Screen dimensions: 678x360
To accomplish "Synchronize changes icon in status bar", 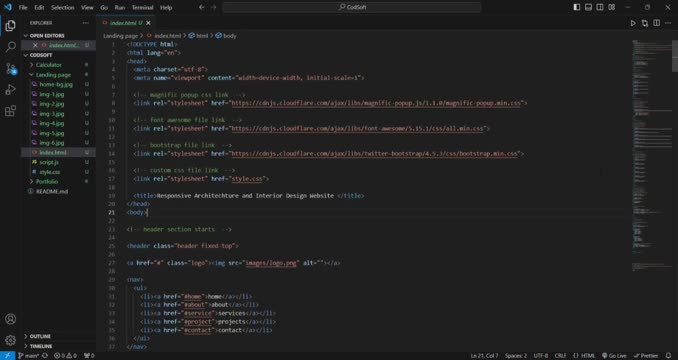I will click(x=45, y=356).
